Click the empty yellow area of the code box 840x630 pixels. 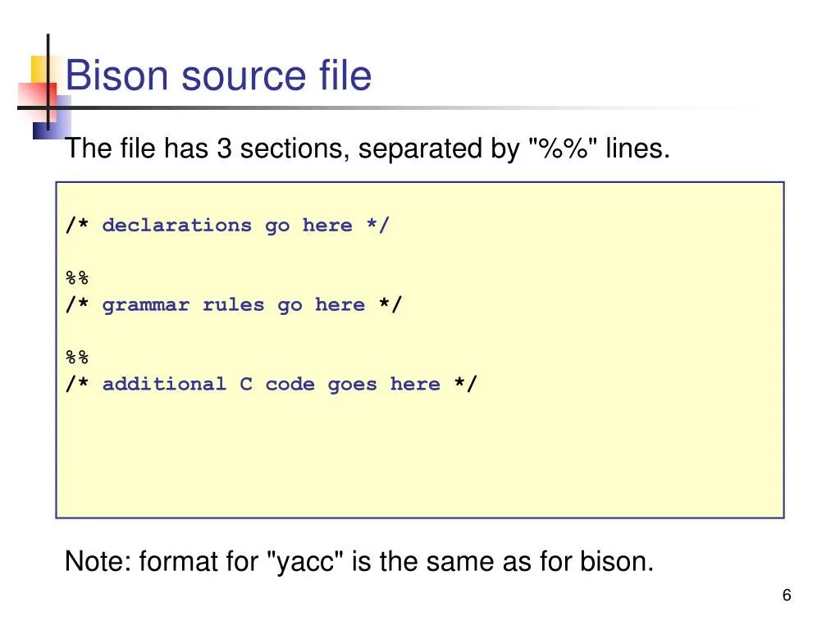(418, 459)
